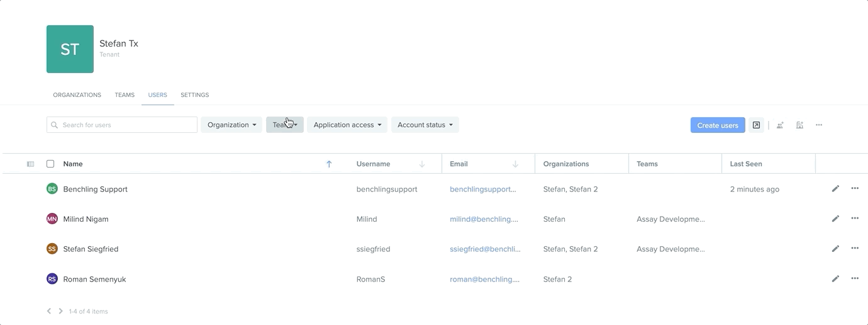Viewport: 868px width, 325px height.
Task: Open roman@benchling email link
Action: [x=485, y=279]
